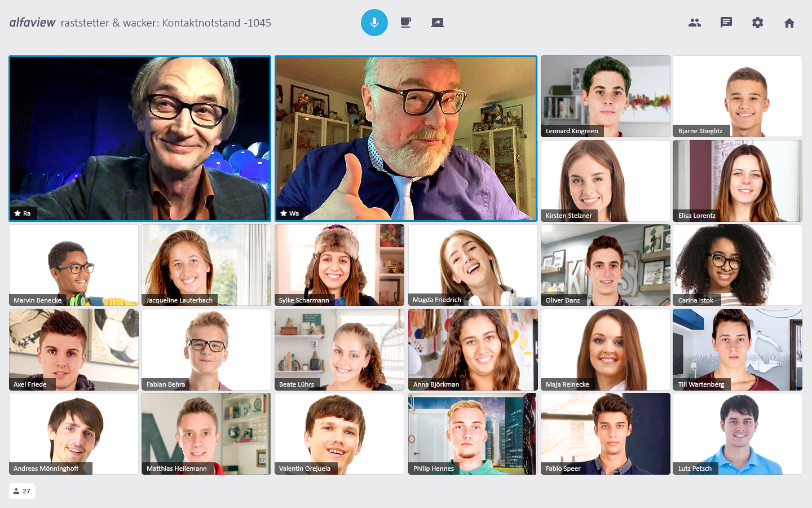Viewport: 812px width, 508px height.
Task: Select Axel Friede video tile
Action: (x=74, y=349)
